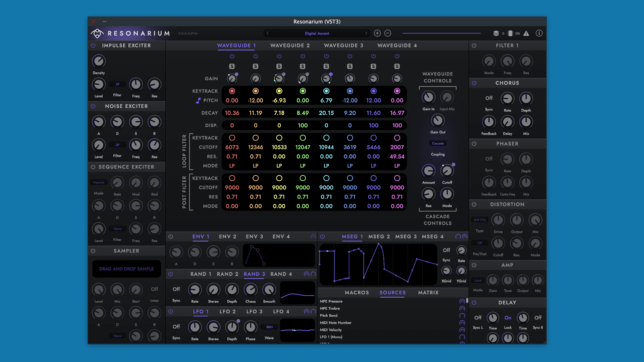The image size is (644, 362).
Task: Click the Chorus Feedback knob
Action: (x=489, y=122)
